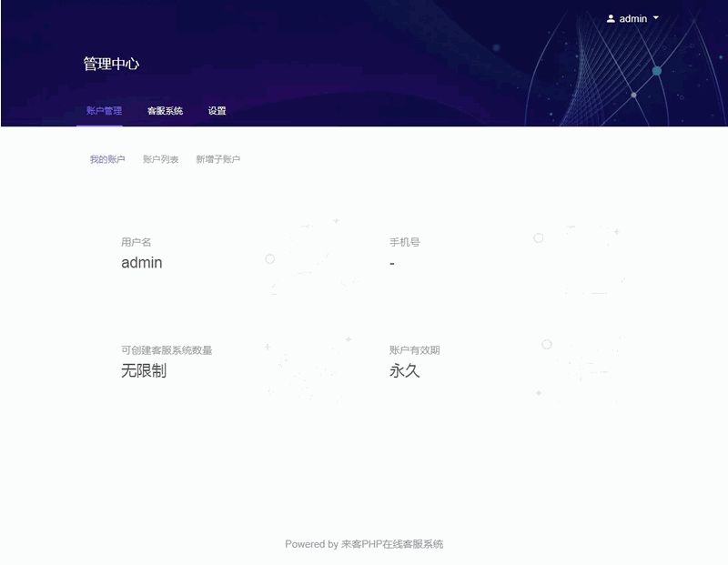The width and height of the screenshot is (728, 565).
Task: Switch to the 账户管理 tab
Action: [x=104, y=111]
